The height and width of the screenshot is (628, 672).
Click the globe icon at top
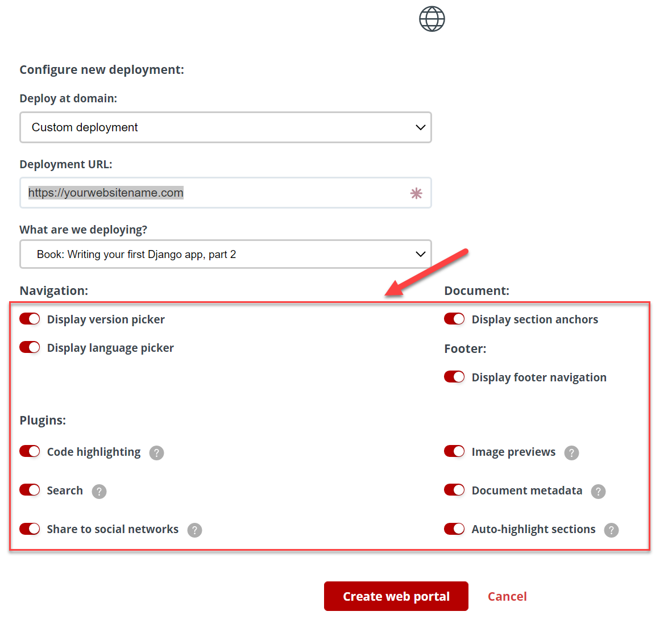[x=432, y=19]
